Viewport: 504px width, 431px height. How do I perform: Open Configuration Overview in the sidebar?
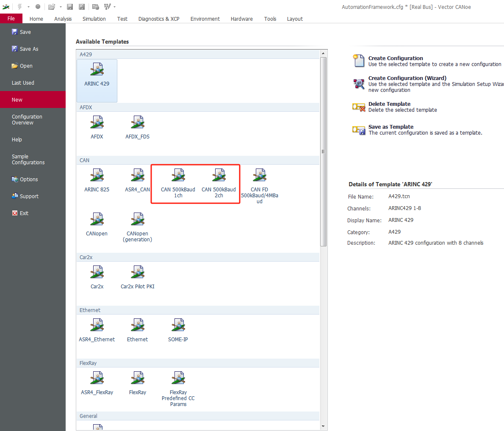pyautogui.click(x=33, y=119)
